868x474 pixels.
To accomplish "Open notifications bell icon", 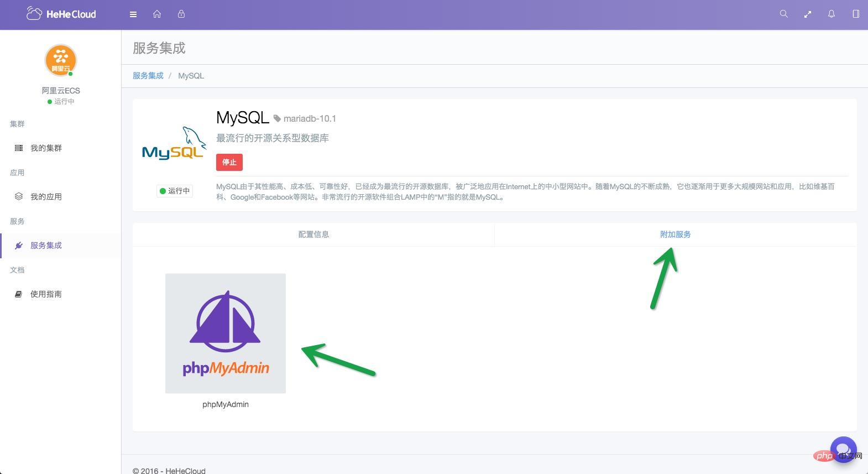I will [832, 14].
